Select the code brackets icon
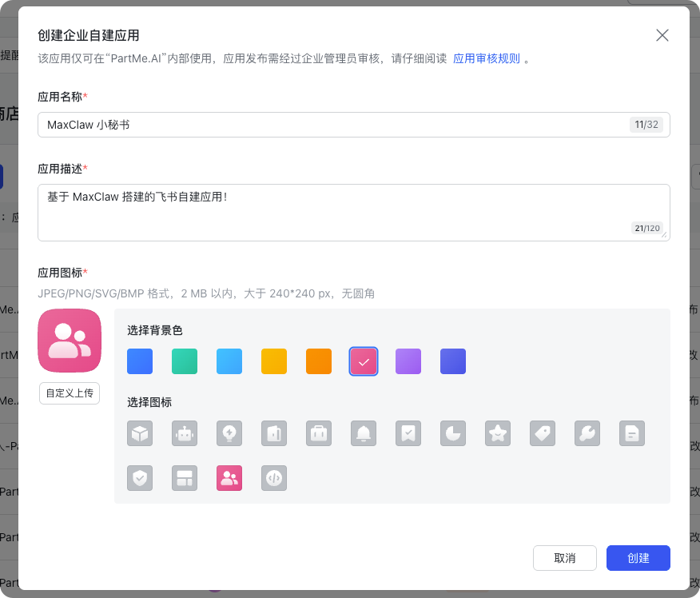Screen dimensions: 700x598 tap(274, 478)
